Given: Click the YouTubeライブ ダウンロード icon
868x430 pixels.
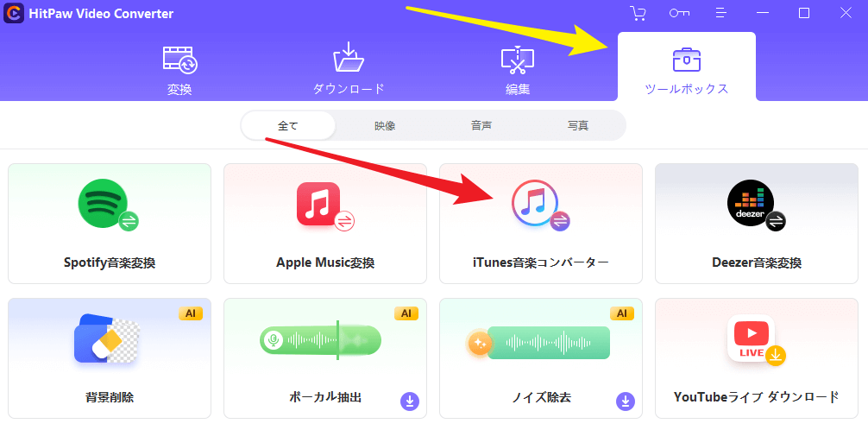Looking at the screenshot, I should [756, 339].
